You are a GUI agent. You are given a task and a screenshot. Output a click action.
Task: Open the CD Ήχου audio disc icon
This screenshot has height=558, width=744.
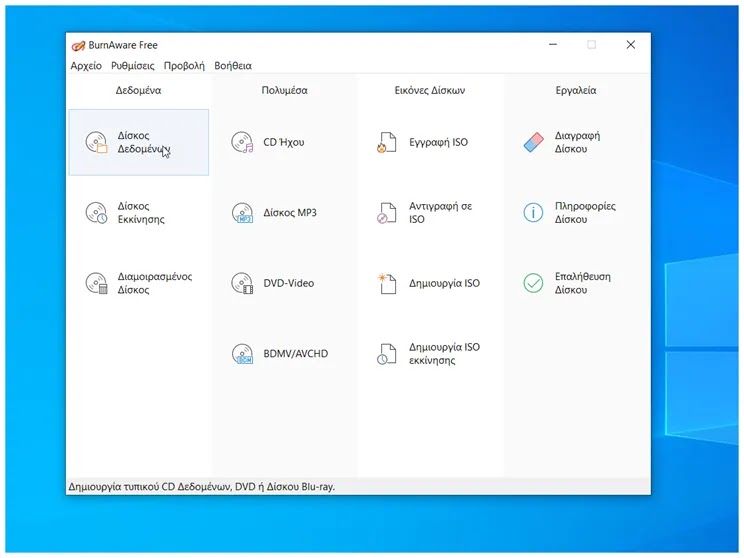(242, 142)
